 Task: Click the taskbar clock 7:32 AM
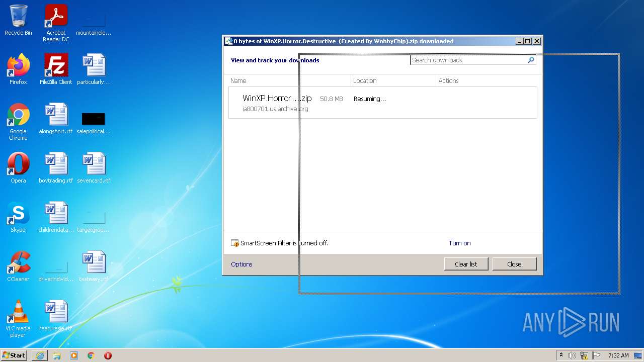pos(618,355)
